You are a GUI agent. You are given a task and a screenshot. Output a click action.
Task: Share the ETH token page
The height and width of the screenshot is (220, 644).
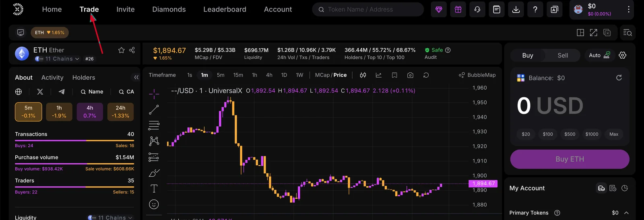coord(132,50)
